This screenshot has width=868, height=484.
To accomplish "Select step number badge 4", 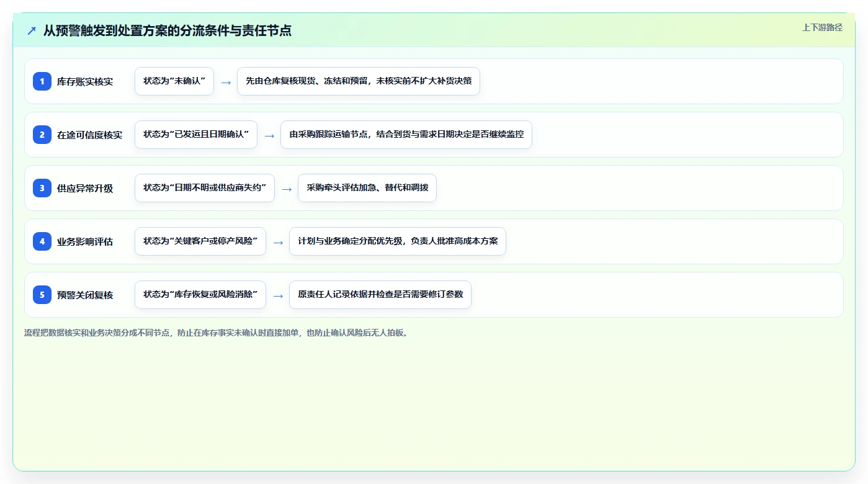I will 42,241.
